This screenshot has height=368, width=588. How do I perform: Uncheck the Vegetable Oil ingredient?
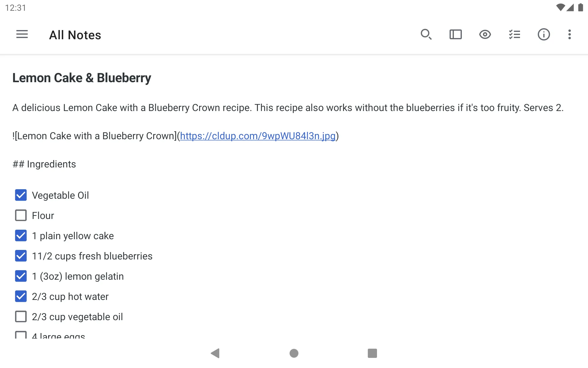coord(21,195)
